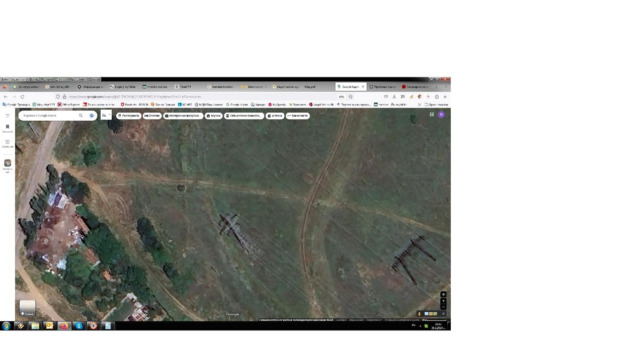The width and height of the screenshot is (644, 362).
Task: Reset the 50% page zoom indicator
Action: tap(342, 97)
